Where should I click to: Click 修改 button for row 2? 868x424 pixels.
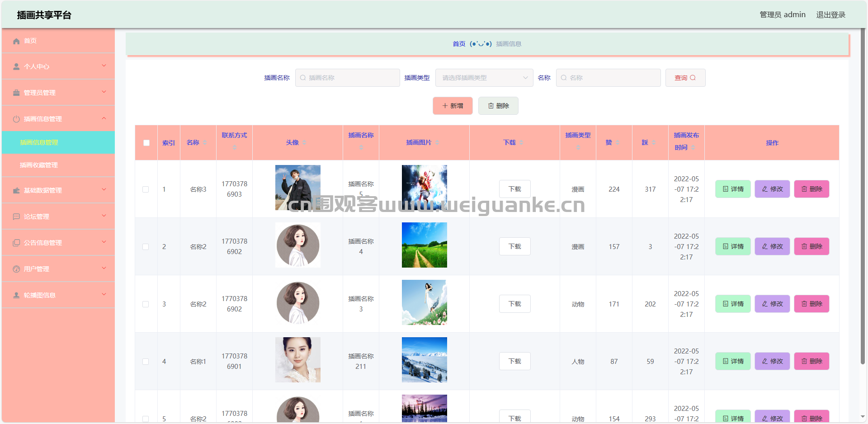[x=772, y=246]
